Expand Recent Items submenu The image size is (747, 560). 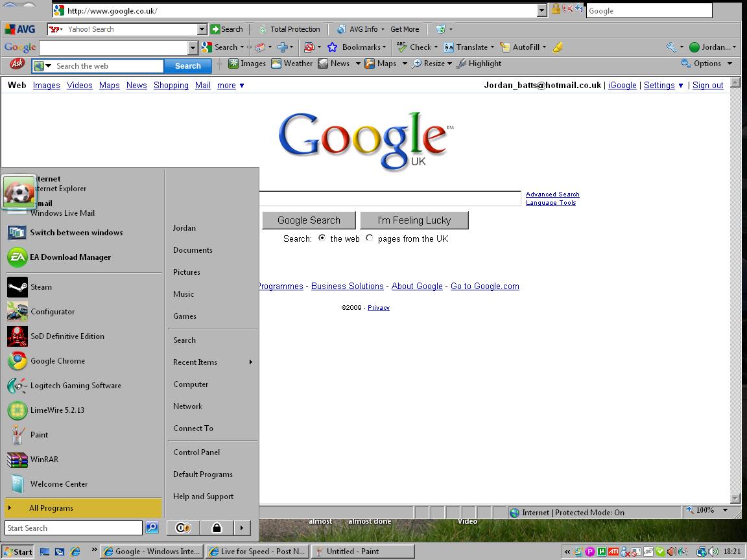coord(213,362)
